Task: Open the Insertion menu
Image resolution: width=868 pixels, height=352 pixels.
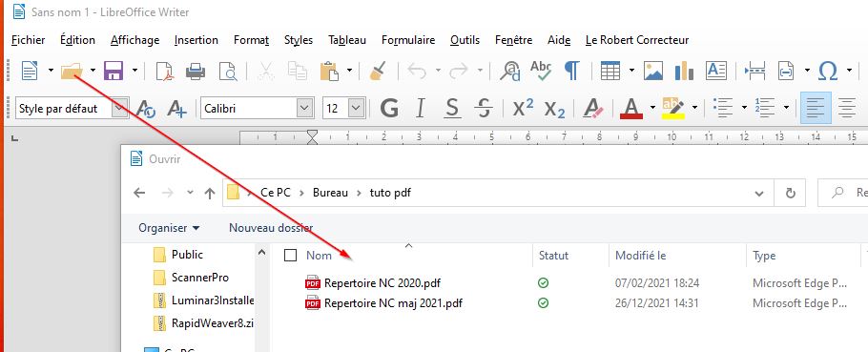Action: 196,40
